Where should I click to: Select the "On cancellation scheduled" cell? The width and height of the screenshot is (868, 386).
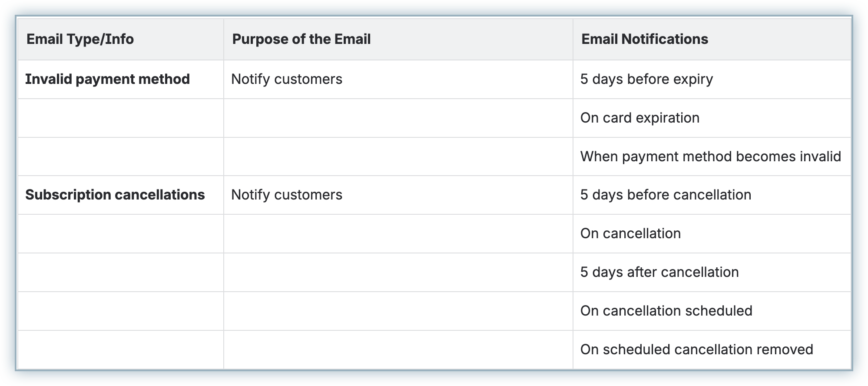coord(666,311)
